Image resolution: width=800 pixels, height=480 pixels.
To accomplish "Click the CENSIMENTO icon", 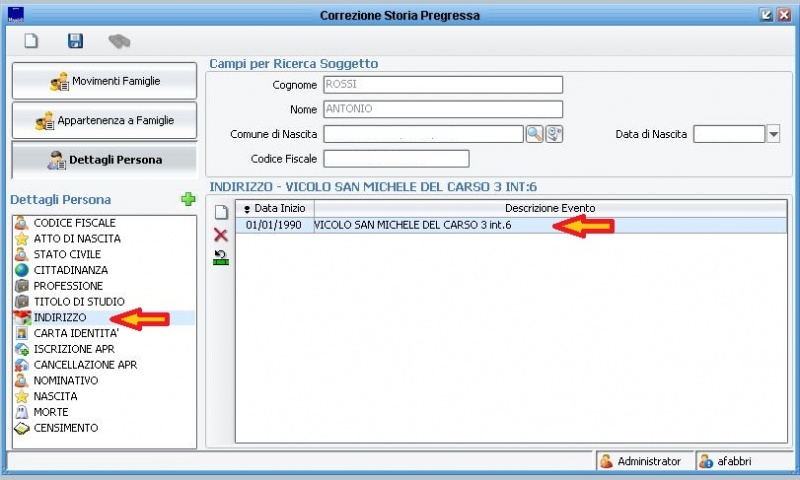I will point(21,428).
